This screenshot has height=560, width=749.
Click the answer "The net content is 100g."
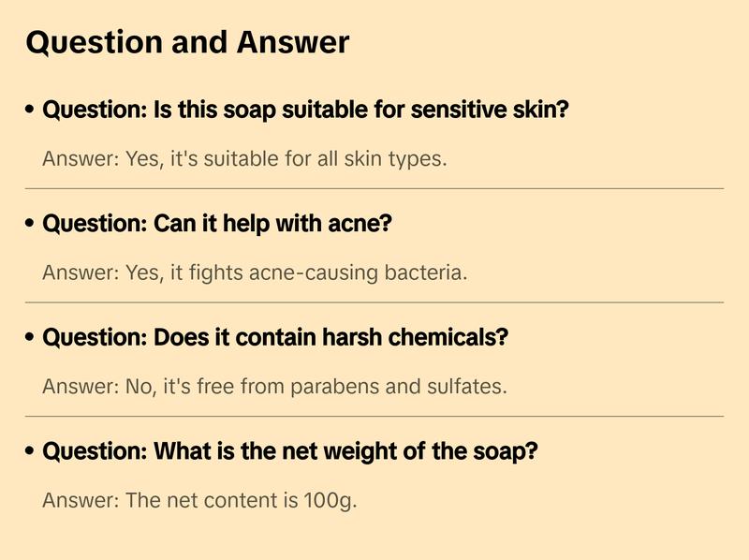coord(199,500)
